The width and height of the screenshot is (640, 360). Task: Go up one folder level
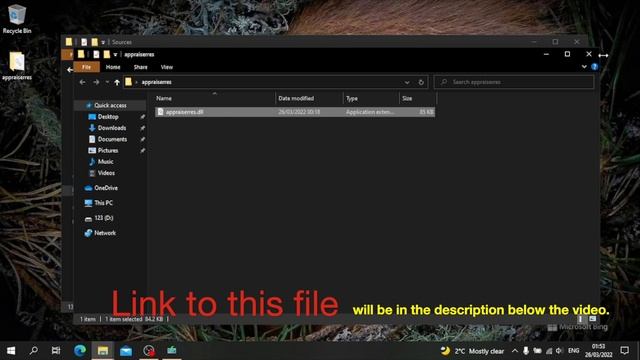click(117, 82)
